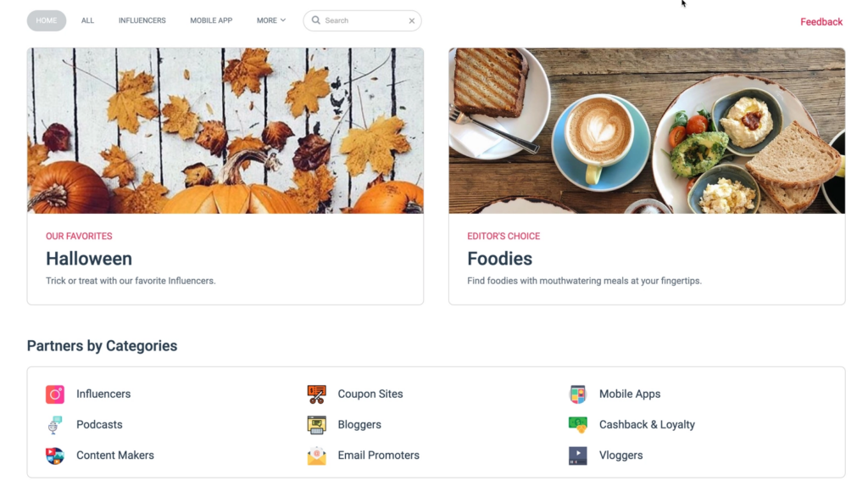Select the Content Makers category icon

point(54,455)
